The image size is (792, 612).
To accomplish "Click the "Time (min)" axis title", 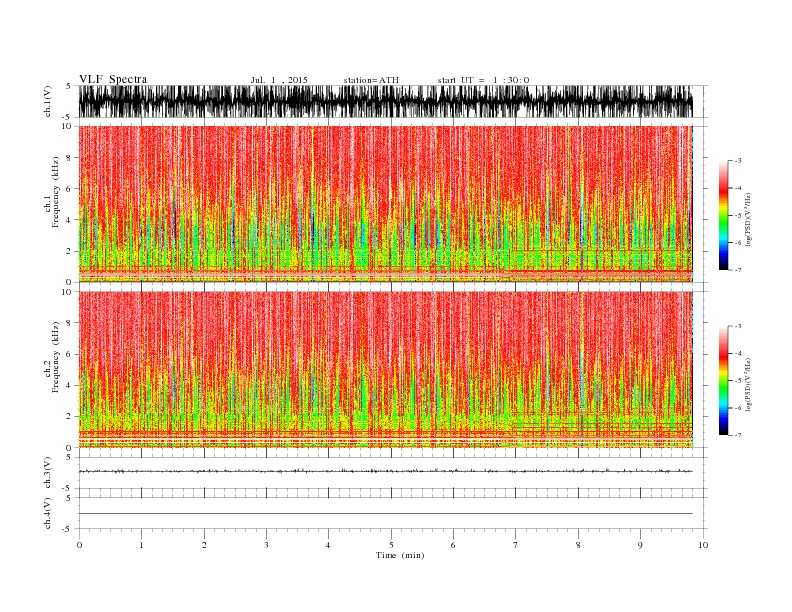I will pyautogui.click(x=400, y=555).
